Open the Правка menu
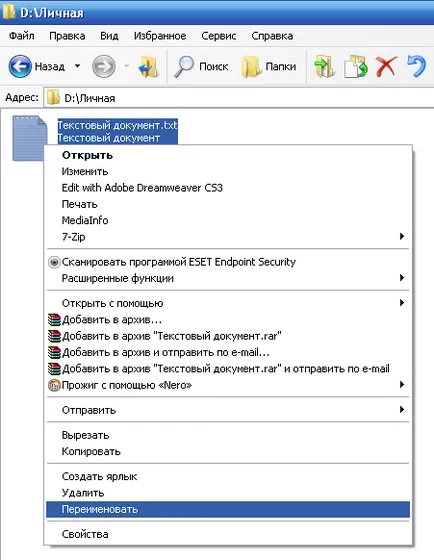 point(67,36)
